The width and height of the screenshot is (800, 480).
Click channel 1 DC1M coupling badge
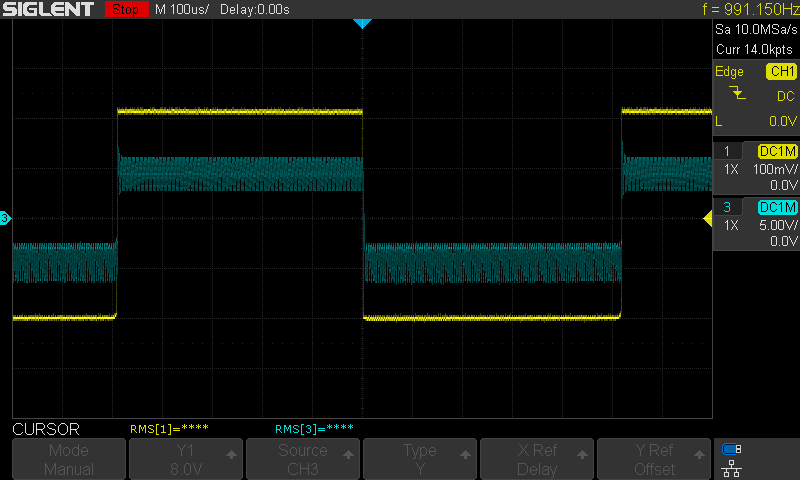(778, 151)
